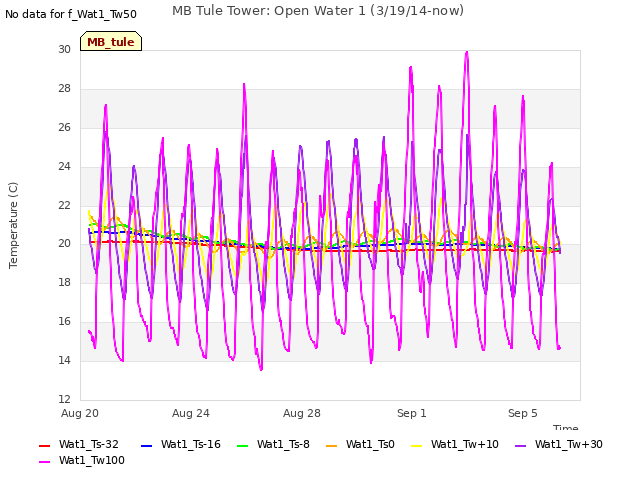Click the 26 y-axis tick label

64,127
